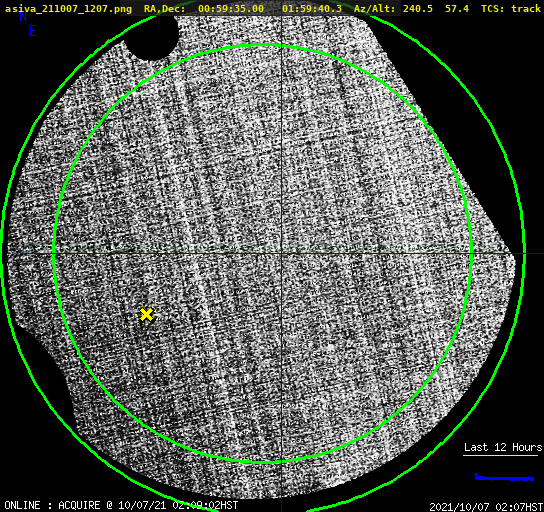Click the black circular mask at top

(151, 37)
